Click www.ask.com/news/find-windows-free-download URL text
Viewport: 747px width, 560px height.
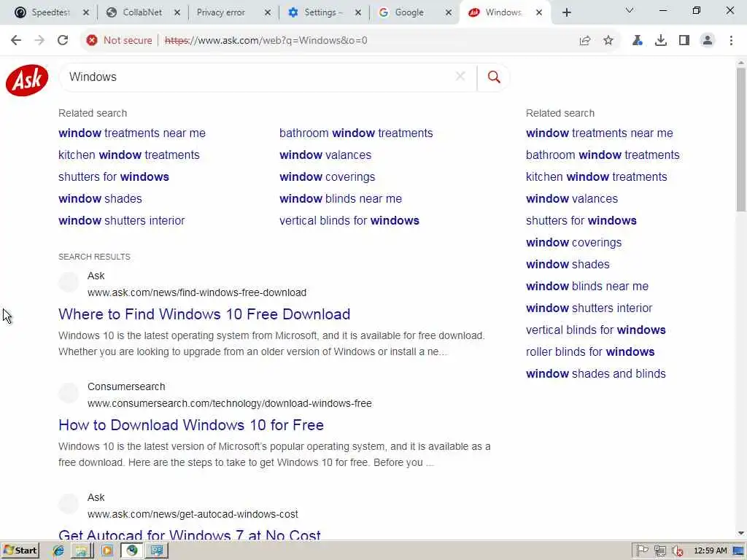click(197, 293)
